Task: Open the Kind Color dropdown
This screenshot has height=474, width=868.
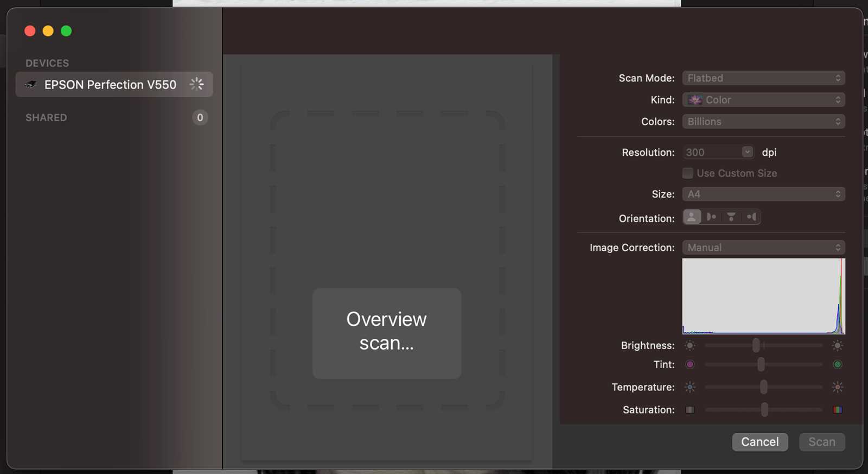Action: [x=763, y=100]
